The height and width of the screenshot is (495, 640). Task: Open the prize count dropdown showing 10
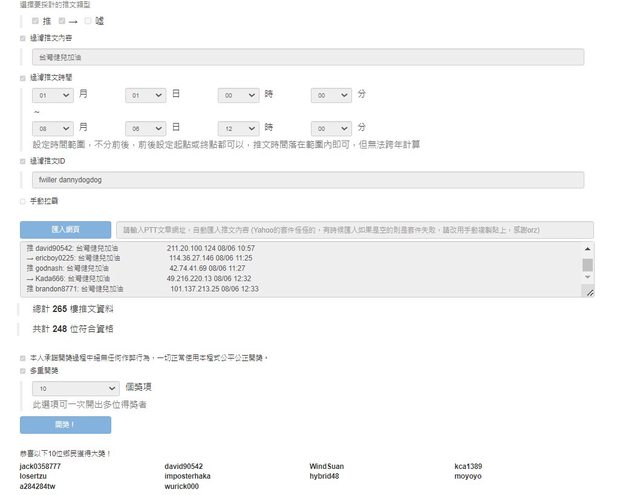click(x=75, y=388)
